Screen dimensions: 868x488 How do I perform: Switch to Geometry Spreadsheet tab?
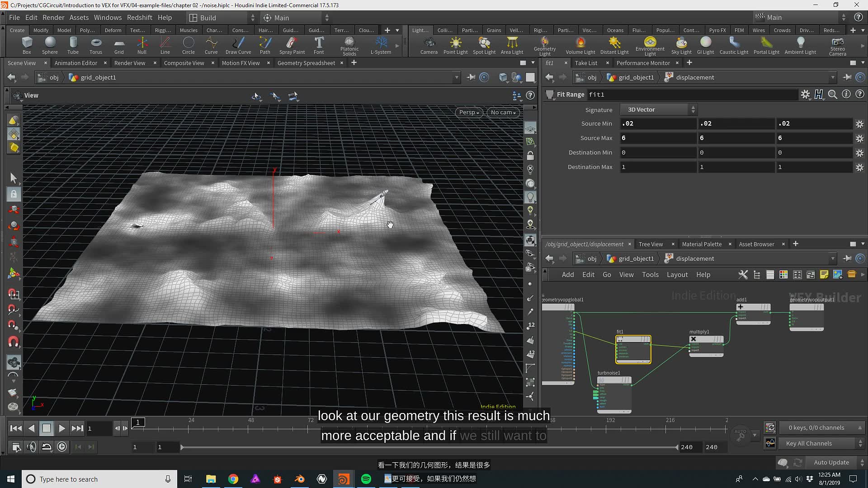tap(306, 63)
